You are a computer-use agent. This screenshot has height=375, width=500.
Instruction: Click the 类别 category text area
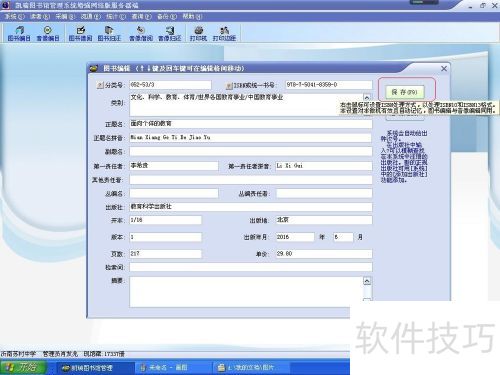(246, 104)
